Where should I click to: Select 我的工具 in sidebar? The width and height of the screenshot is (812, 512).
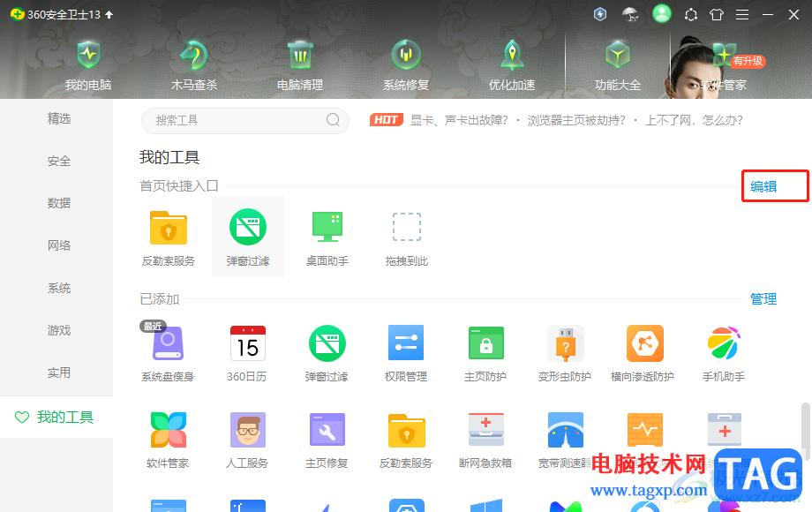coord(56,418)
